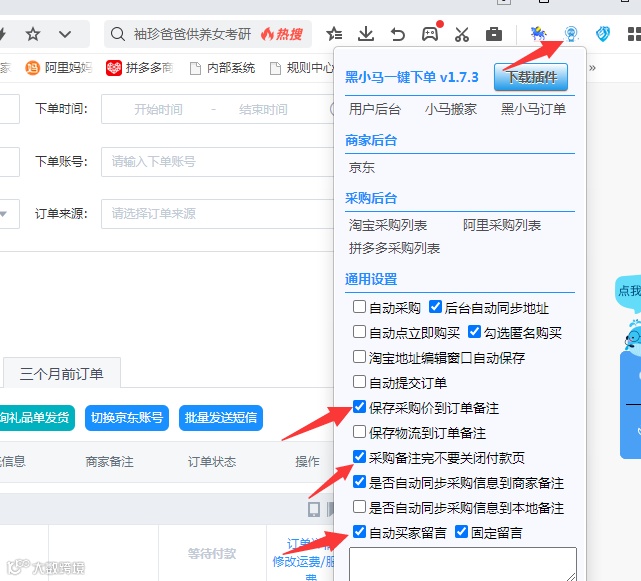The height and width of the screenshot is (581, 641).
Task: Click the bookmark star icon in address bar
Action: pos(33,34)
